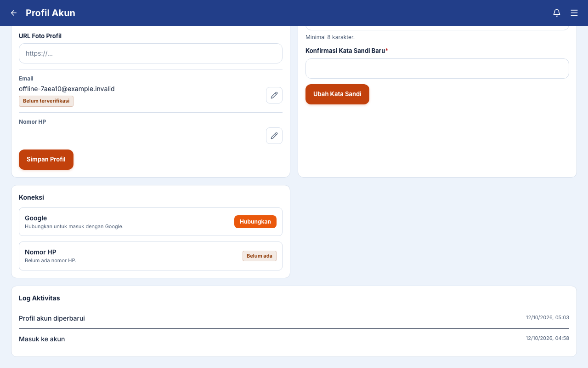Click the Profil Akun page title
Viewport: 588px width, 368px height.
pyautogui.click(x=51, y=13)
